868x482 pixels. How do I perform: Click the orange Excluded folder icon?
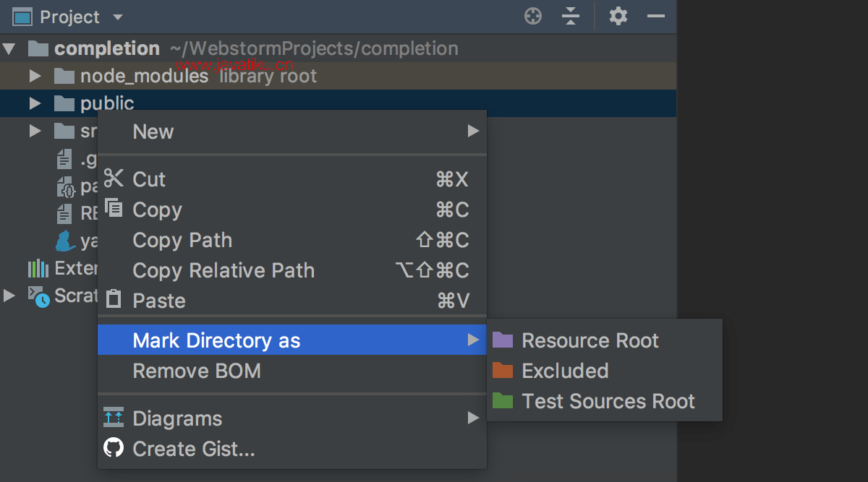503,370
